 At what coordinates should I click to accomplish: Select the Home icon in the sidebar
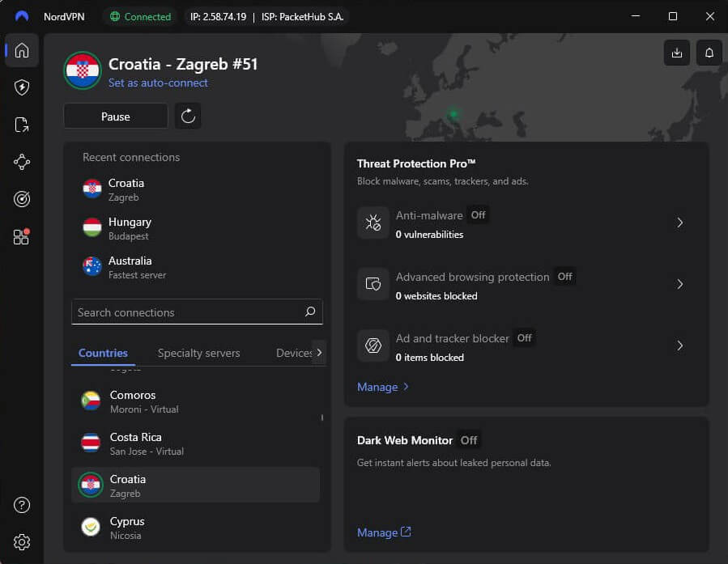point(22,50)
